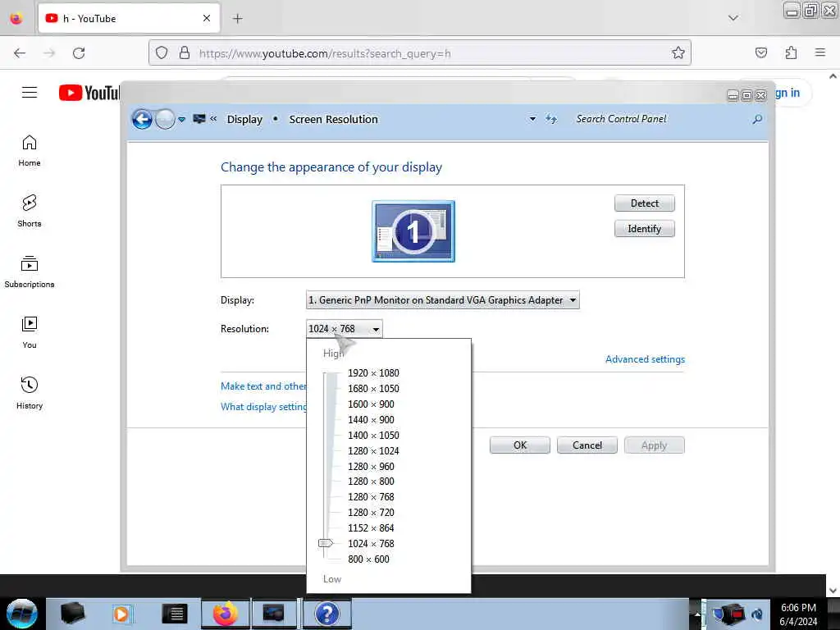Reload the page in Firefox
Viewport: 840px width, 630px height.
click(79, 53)
